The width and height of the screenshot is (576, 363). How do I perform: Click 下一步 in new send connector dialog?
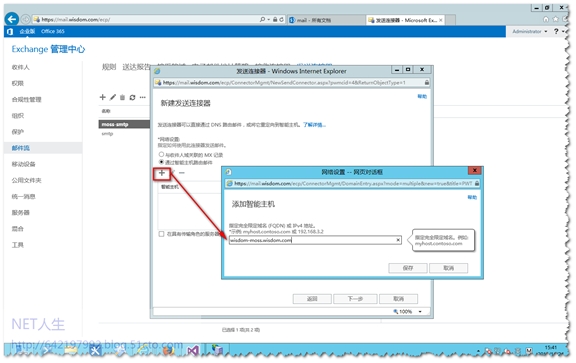[355, 299]
